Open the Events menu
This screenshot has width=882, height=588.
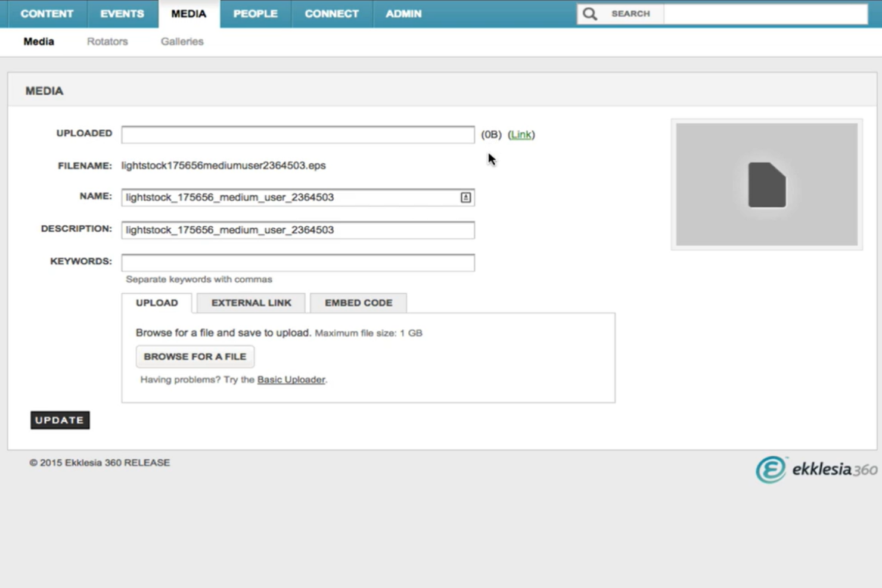(122, 14)
